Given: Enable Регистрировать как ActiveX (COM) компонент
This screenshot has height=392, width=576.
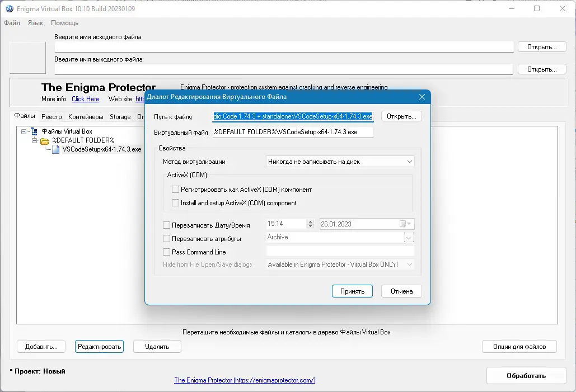Looking at the screenshot, I should point(176,190).
